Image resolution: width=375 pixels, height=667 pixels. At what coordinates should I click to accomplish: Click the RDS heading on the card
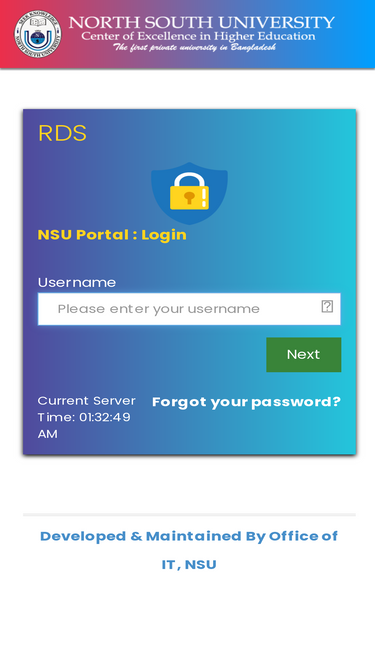[x=62, y=134]
